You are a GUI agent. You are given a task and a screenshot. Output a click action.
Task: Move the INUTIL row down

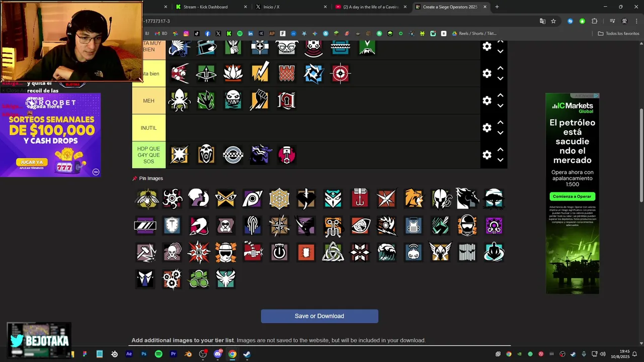coord(501,133)
